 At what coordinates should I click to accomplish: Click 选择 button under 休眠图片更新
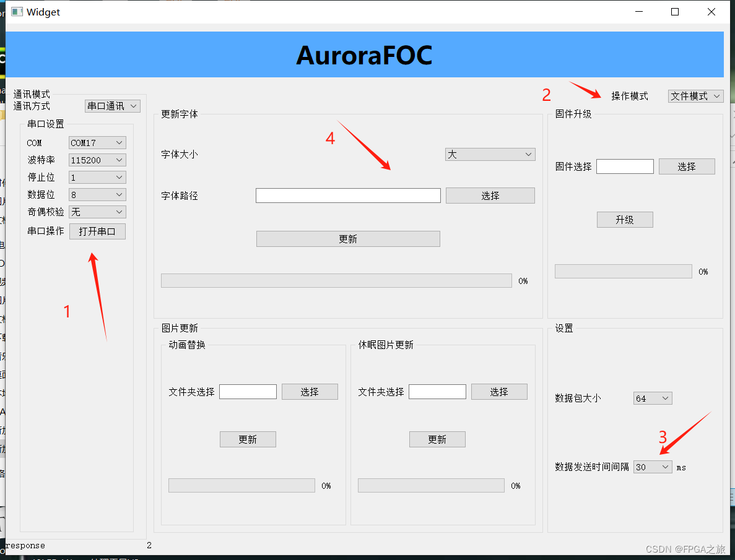(x=499, y=392)
